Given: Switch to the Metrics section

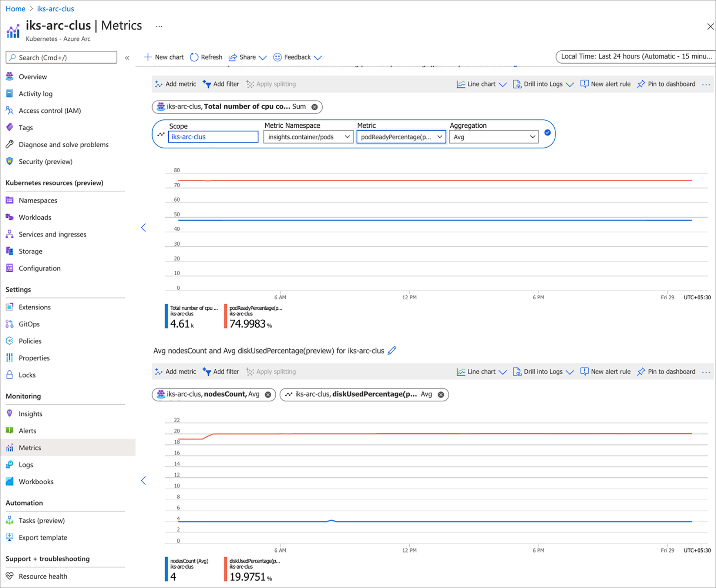Looking at the screenshot, I should (30, 447).
